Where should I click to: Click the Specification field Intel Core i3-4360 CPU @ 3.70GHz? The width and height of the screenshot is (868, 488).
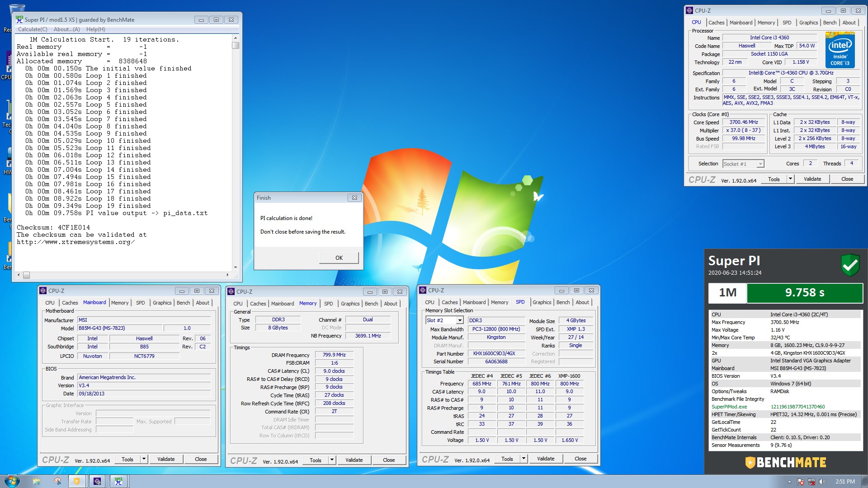click(x=791, y=73)
